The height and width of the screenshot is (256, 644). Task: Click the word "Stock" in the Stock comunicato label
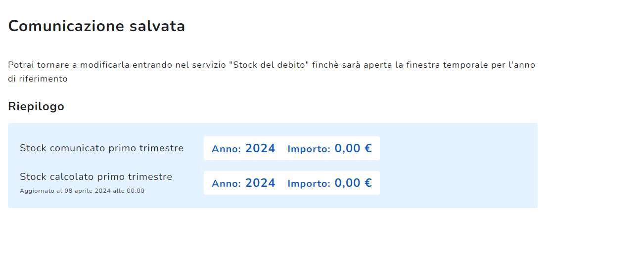33,148
